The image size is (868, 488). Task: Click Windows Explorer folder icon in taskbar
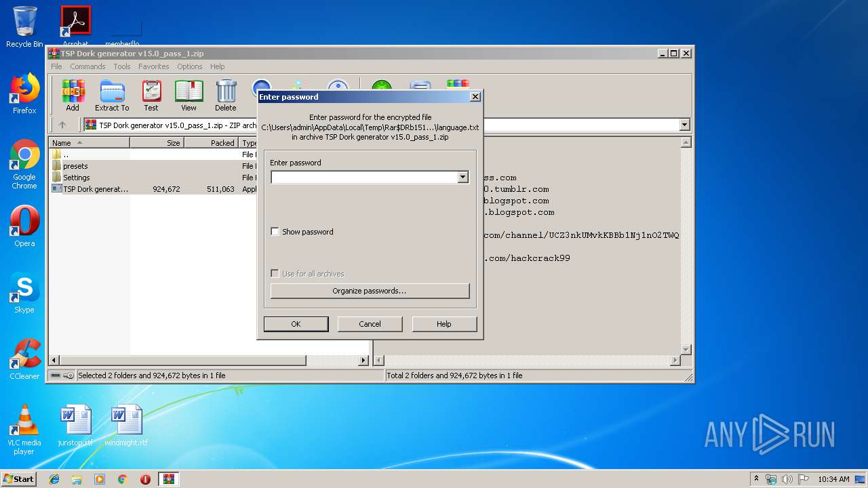77,479
